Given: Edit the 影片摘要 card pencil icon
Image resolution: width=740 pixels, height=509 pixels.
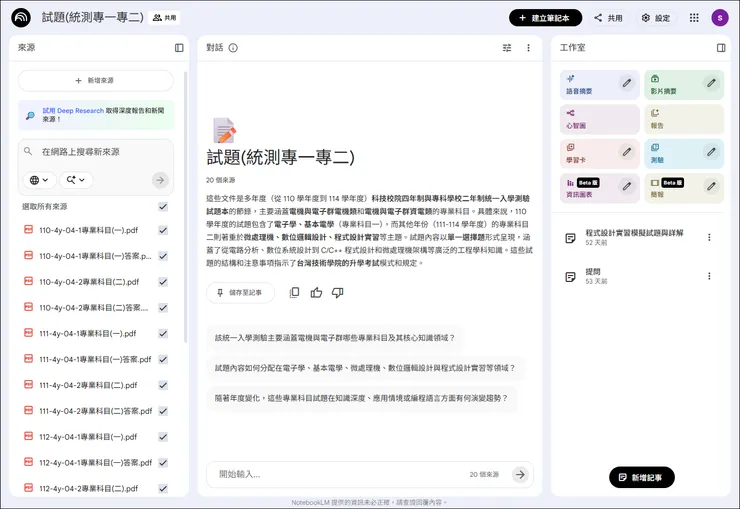Looking at the screenshot, I should click(x=711, y=83).
